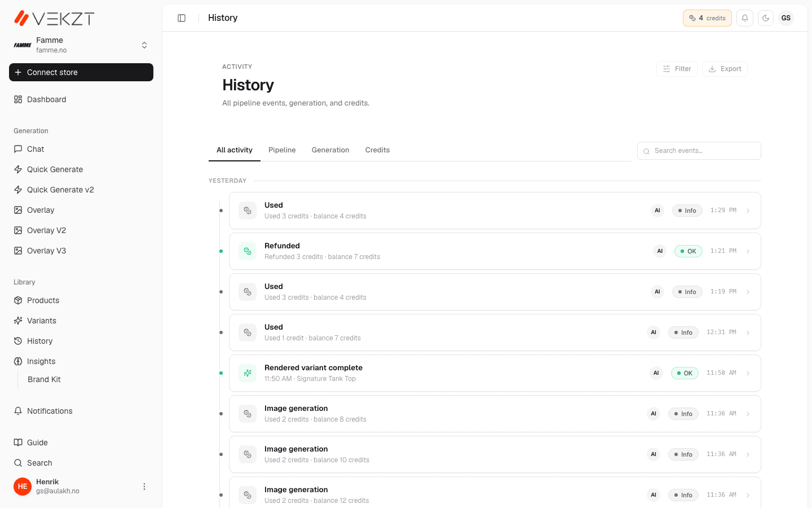Focus the Search events field
Viewport: 812px width, 508px height.
(x=699, y=151)
